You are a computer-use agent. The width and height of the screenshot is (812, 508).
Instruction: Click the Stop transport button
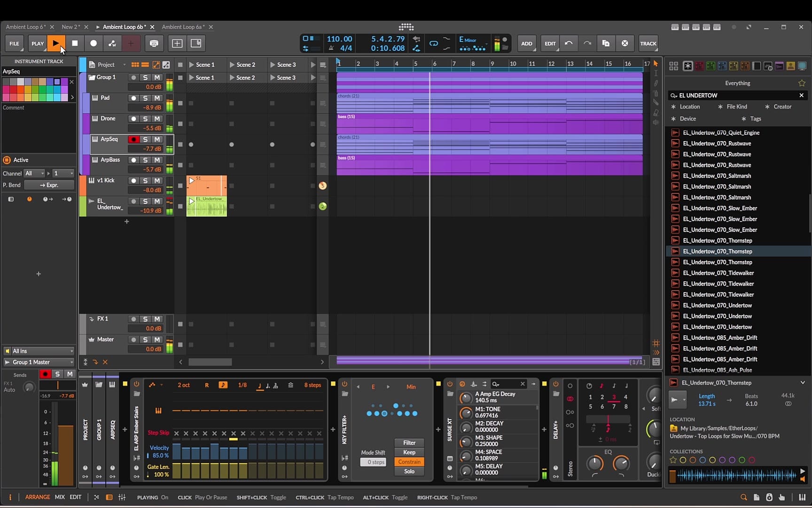(75, 43)
